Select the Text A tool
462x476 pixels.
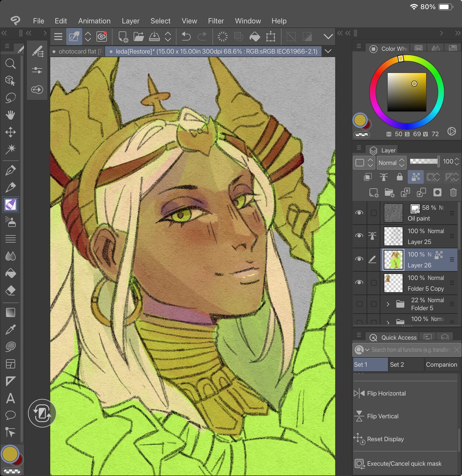click(x=10, y=398)
